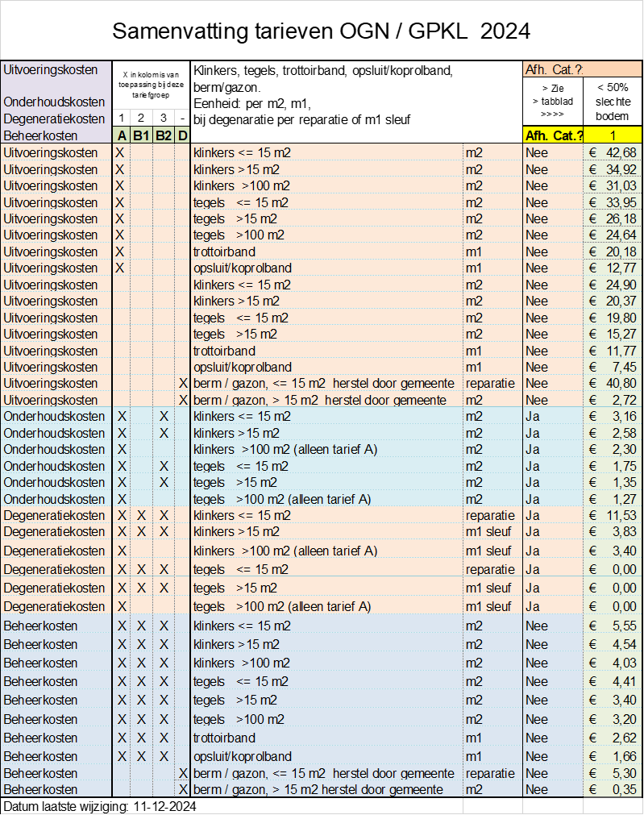Click column header B2

(163, 135)
